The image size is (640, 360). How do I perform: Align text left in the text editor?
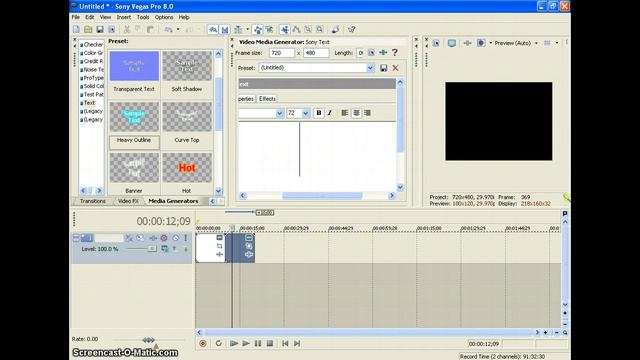coord(344,113)
